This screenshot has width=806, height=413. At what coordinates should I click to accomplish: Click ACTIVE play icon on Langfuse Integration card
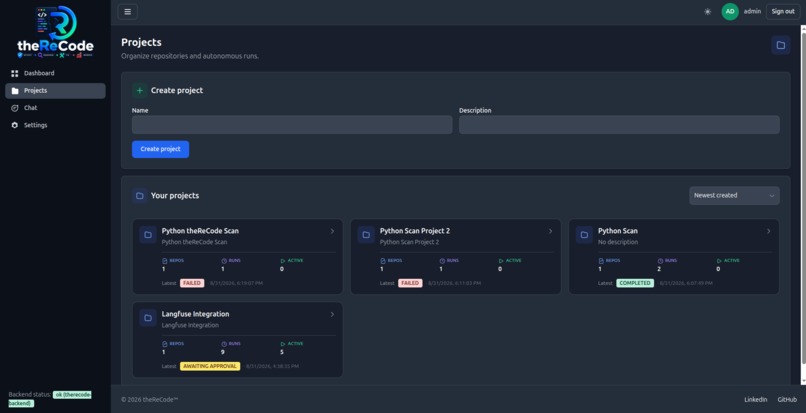coord(283,344)
